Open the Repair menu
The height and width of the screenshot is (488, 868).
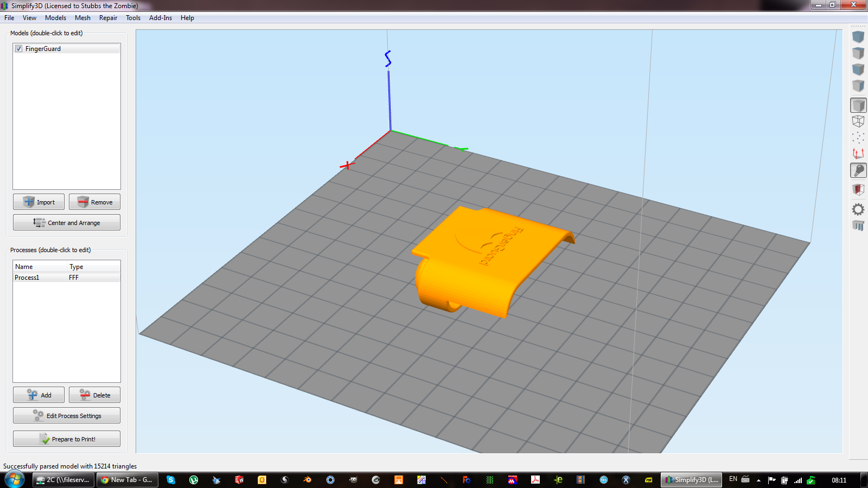(x=108, y=18)
